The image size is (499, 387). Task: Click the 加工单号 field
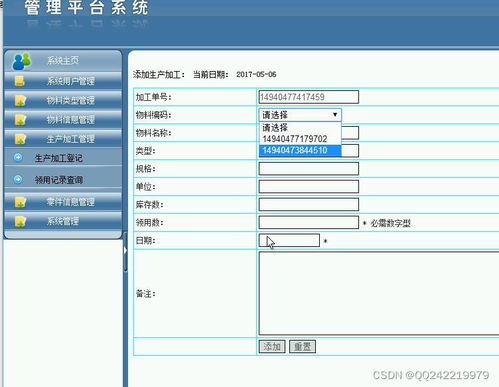(309, 97)
